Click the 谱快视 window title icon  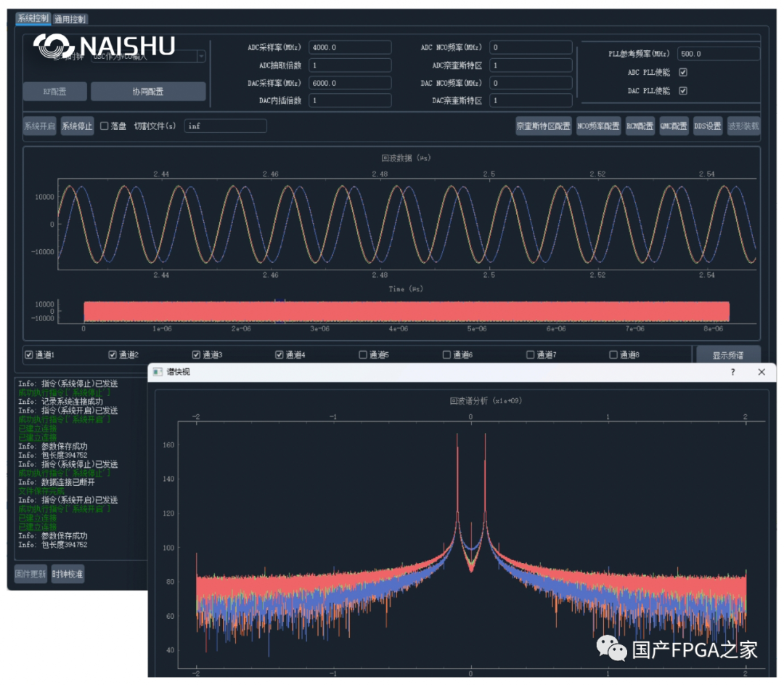tap(158, 372)
